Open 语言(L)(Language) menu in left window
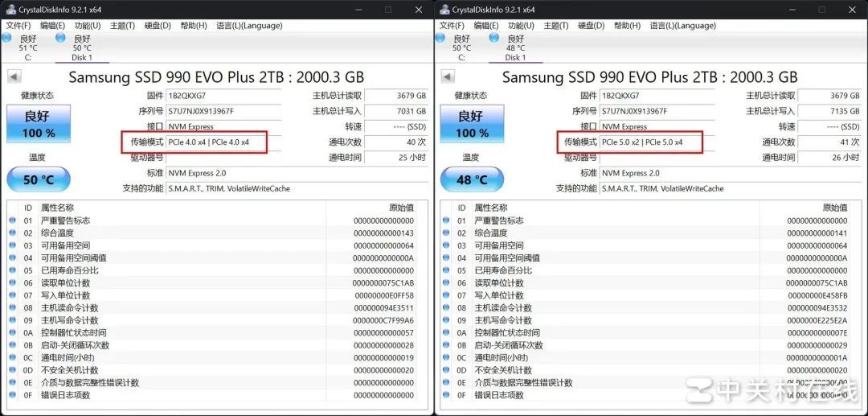868x416 pixels. coord(249,26)
